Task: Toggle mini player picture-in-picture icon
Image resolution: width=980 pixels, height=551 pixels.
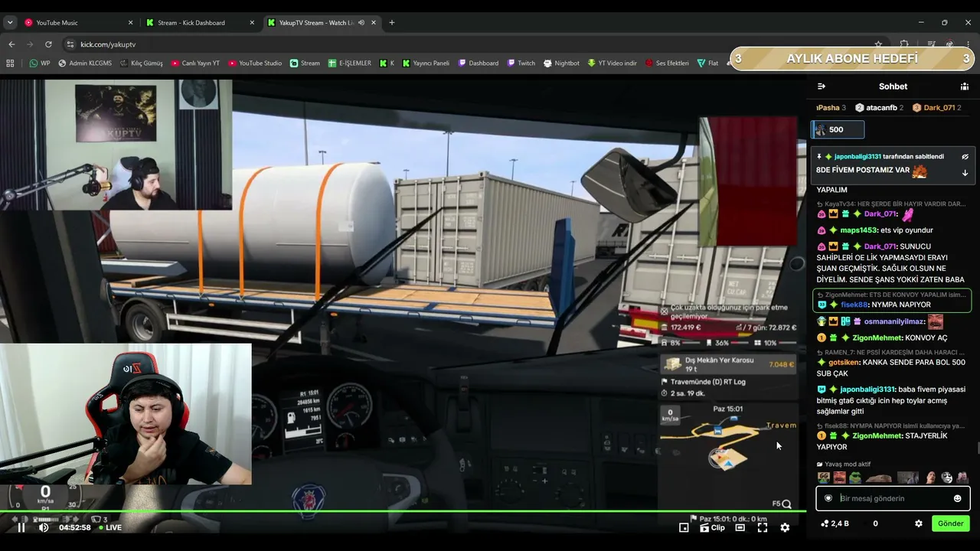Action: 684,527
